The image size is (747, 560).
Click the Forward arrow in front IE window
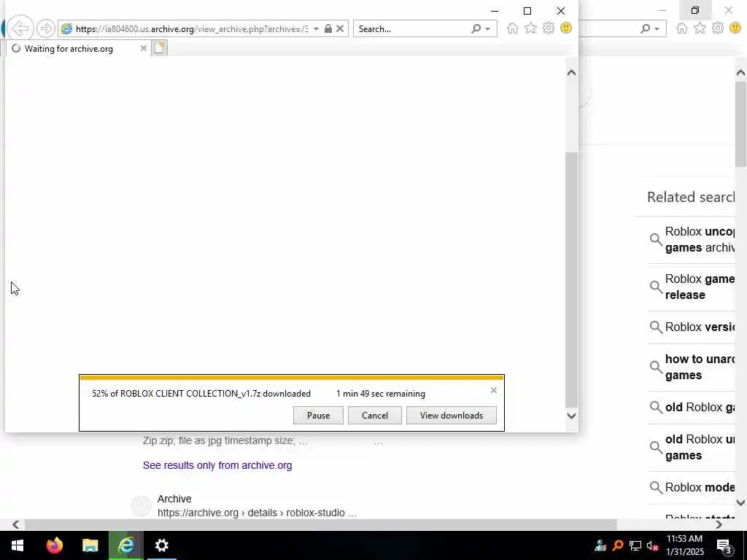46,28
